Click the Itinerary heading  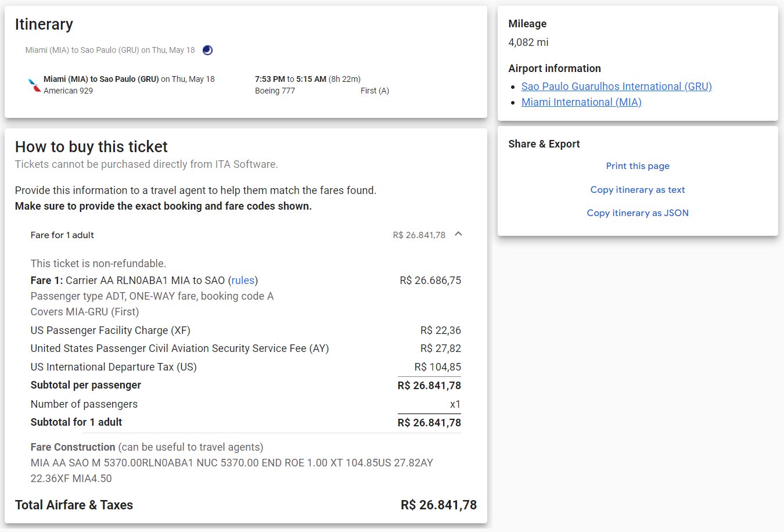pyautogui.click(x=44, y=24)
